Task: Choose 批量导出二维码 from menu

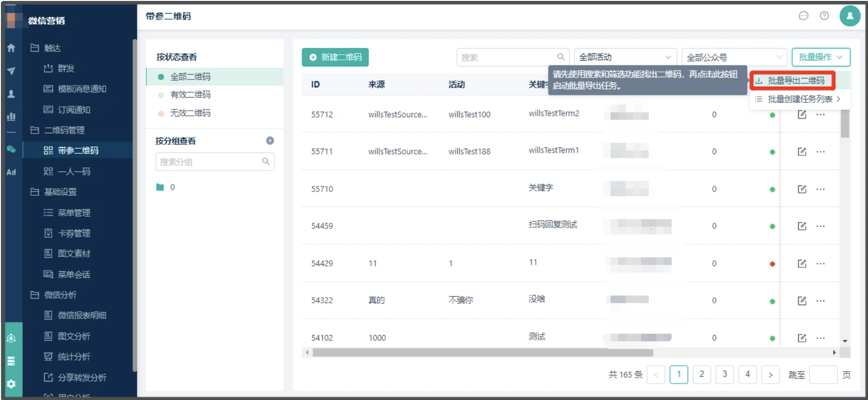Action: [793, 81]
